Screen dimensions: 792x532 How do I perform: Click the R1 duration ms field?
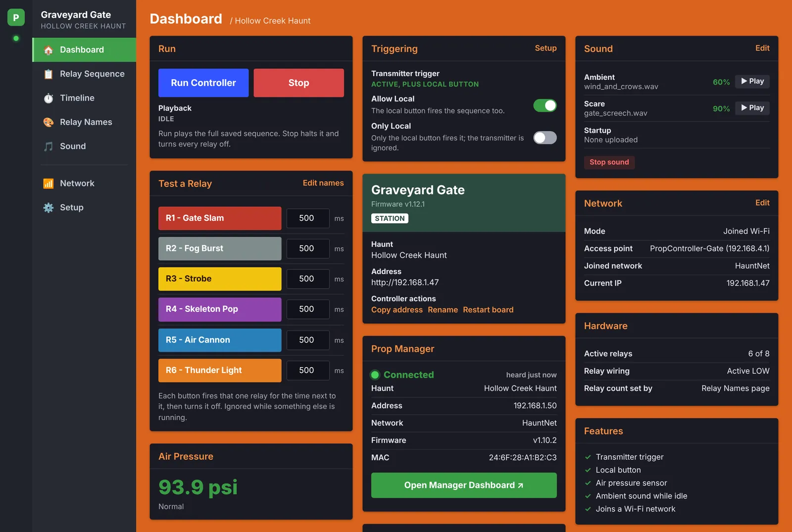(308, 218)
